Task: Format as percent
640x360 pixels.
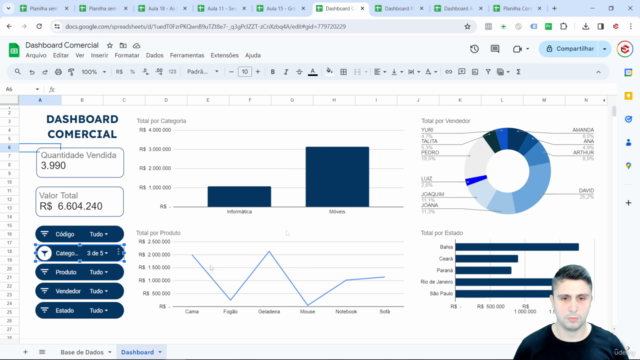Action: [x=132, y=72]
